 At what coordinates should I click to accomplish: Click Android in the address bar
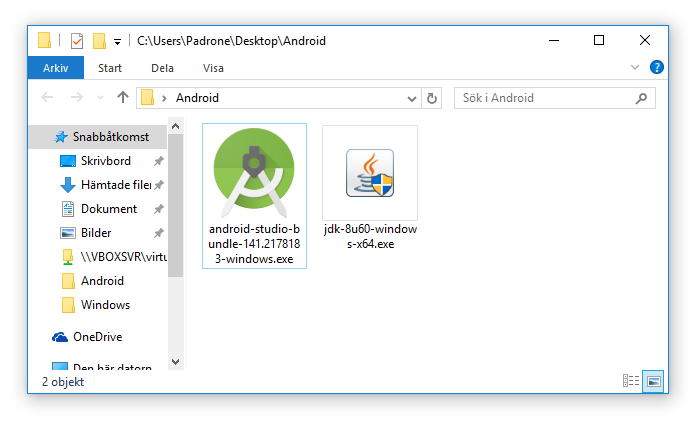[x=197, y=98]
